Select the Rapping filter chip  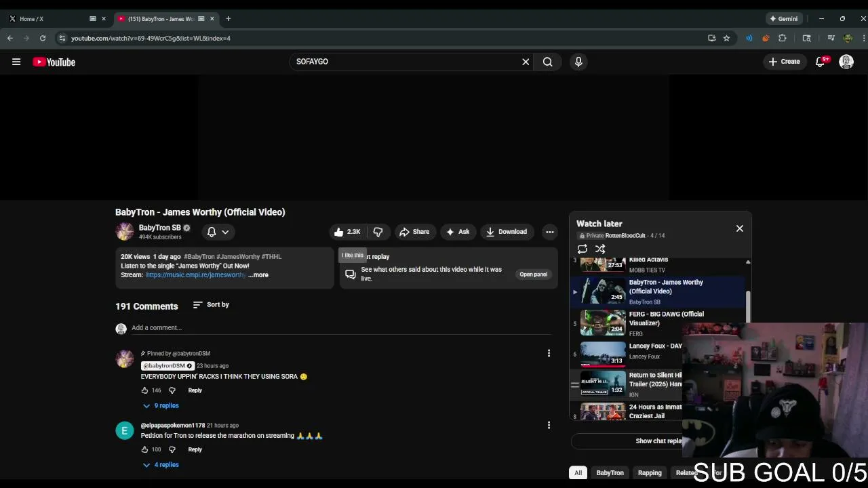coord(650,473)
